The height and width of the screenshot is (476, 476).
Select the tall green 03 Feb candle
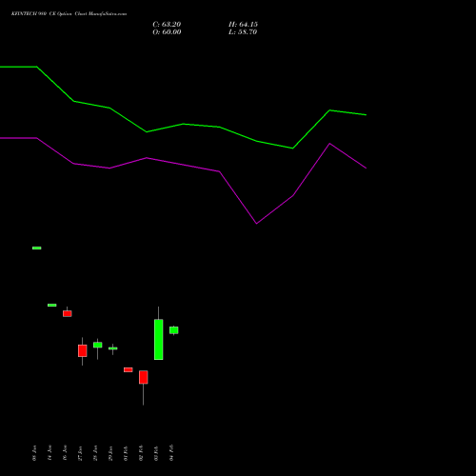tap(159, 339)
